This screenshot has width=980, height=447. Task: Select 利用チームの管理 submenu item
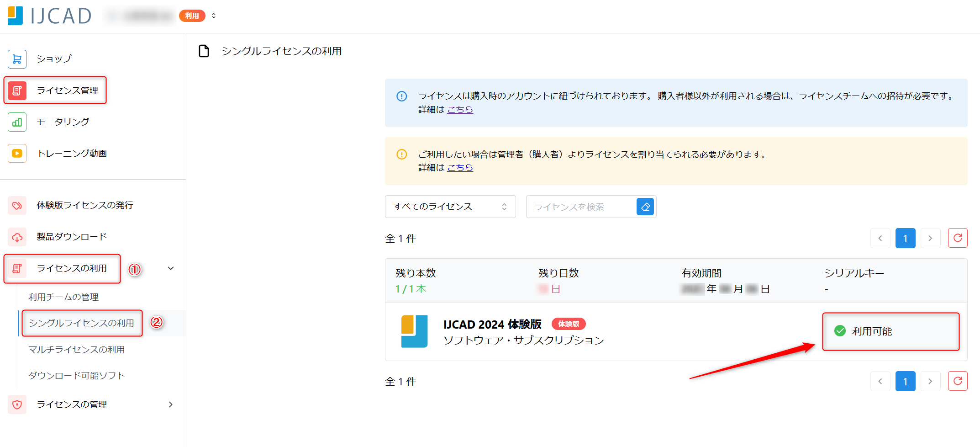pyautogui.click(x=63, y=297)
